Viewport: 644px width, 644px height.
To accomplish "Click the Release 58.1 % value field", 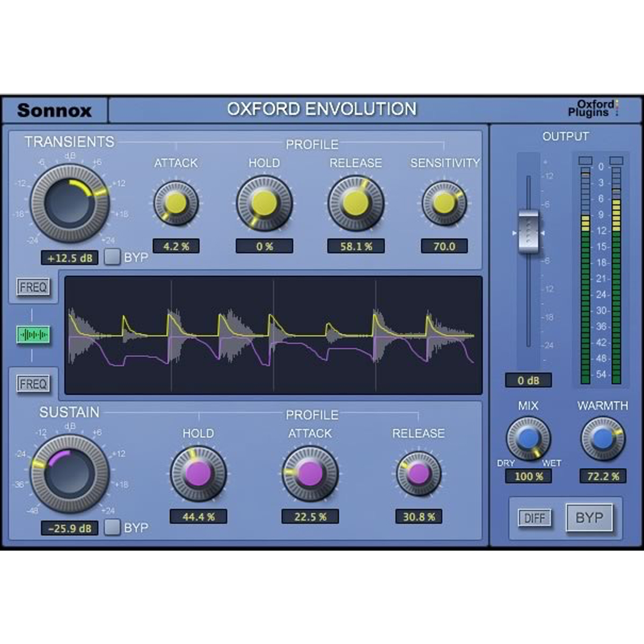I will click(x=356, y=246).
